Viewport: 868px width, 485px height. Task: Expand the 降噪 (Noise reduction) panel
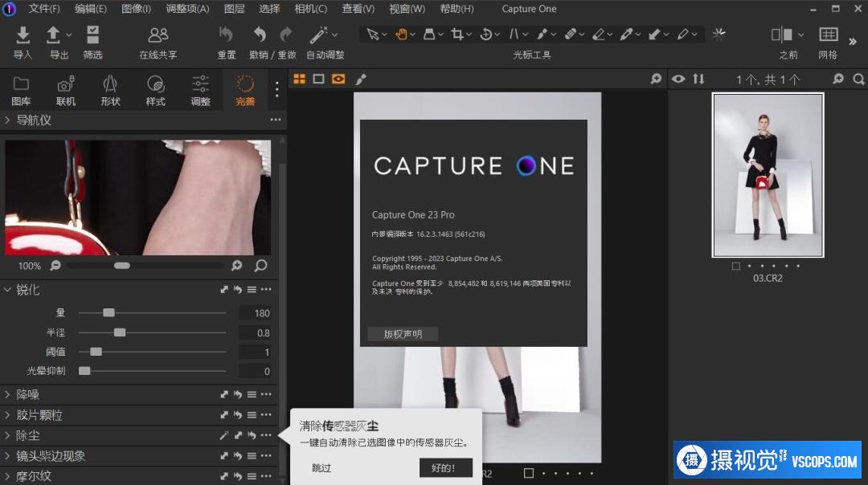click(7, 394)
